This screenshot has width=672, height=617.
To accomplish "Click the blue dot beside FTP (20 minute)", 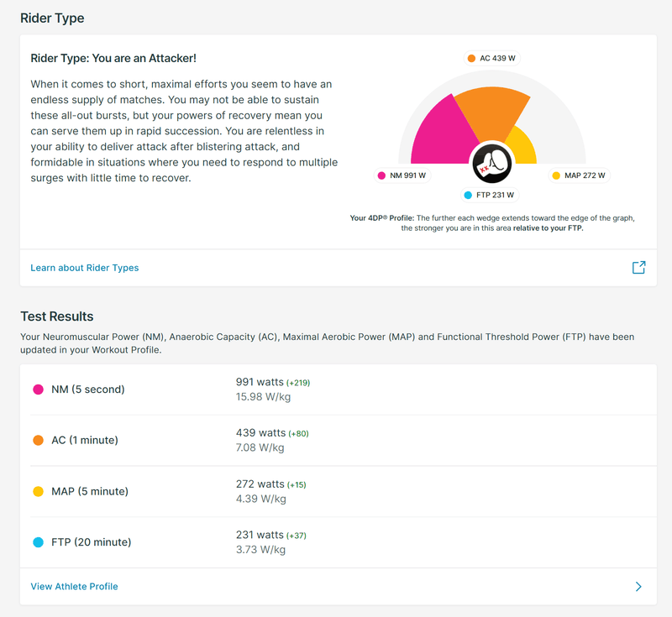I will (38, 542).
